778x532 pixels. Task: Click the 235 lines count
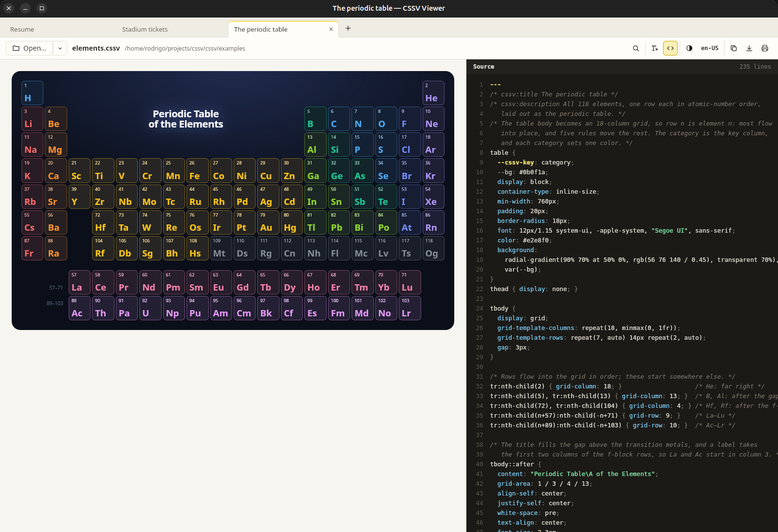pyautogui.click(x=755, y=67)
